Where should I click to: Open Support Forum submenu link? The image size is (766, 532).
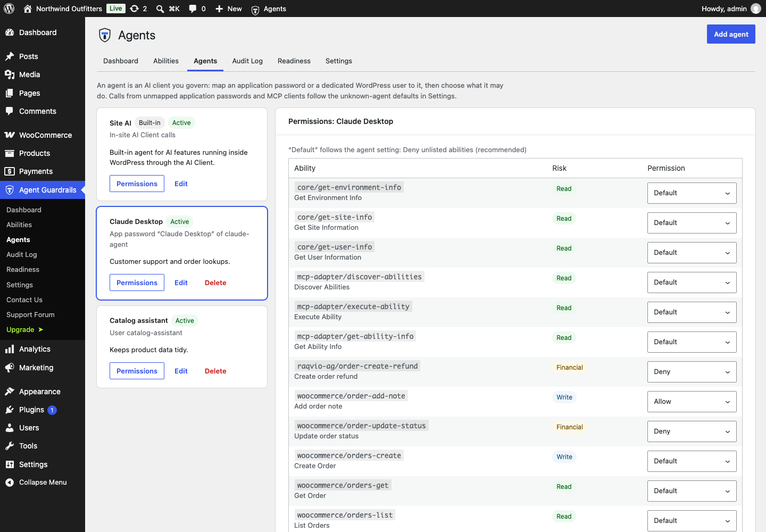tap(30, 315)
